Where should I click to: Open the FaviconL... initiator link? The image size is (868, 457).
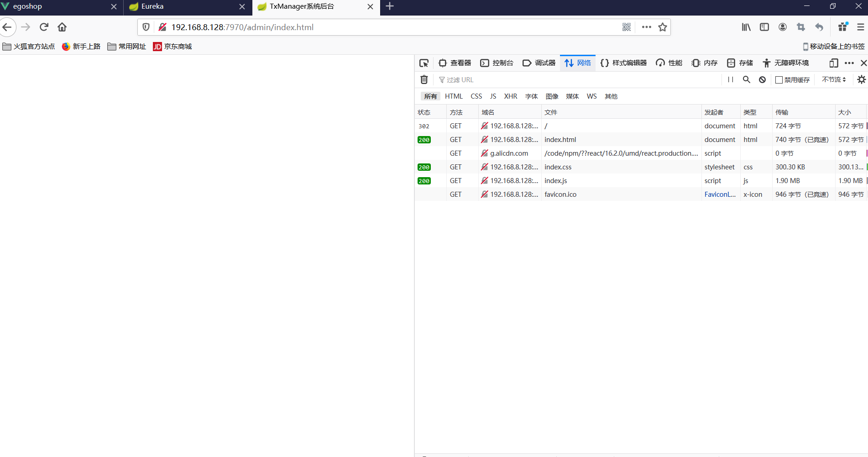[x=720, y=194]
